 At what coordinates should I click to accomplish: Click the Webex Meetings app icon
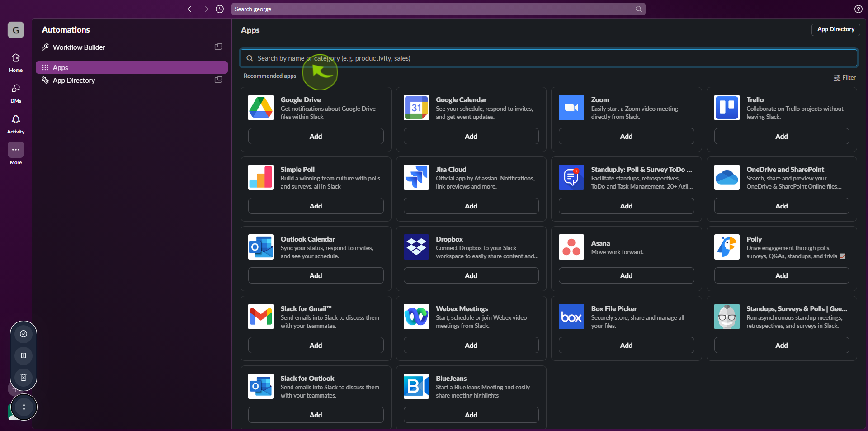416,317
